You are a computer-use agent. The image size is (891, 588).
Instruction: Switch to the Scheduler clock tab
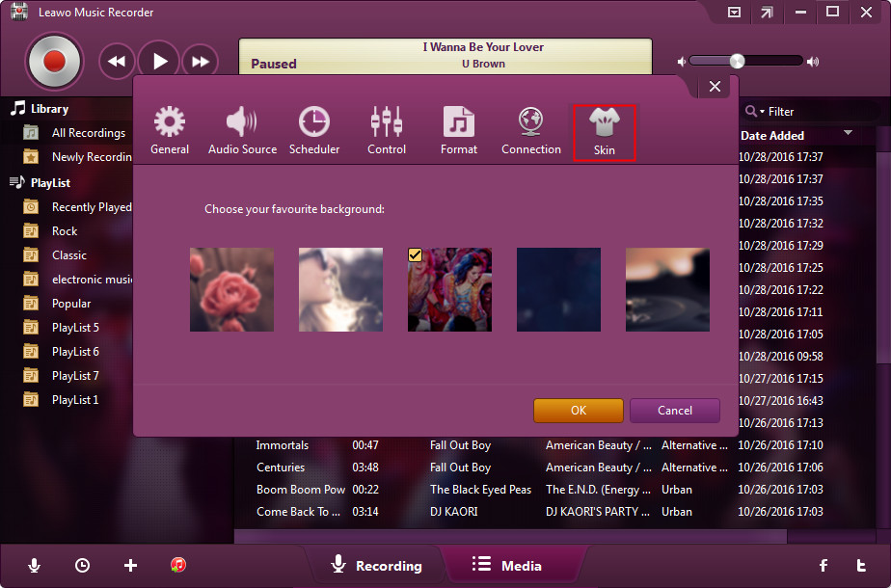[x=314, y=130]
